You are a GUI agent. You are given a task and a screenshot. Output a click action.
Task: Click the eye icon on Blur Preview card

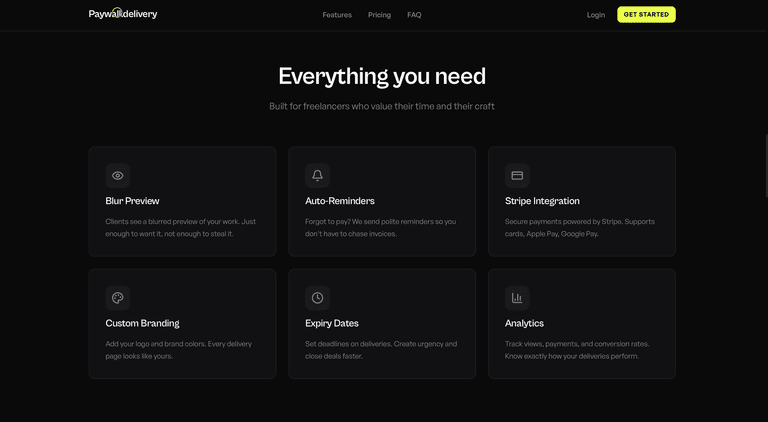[x=118, y=175]
